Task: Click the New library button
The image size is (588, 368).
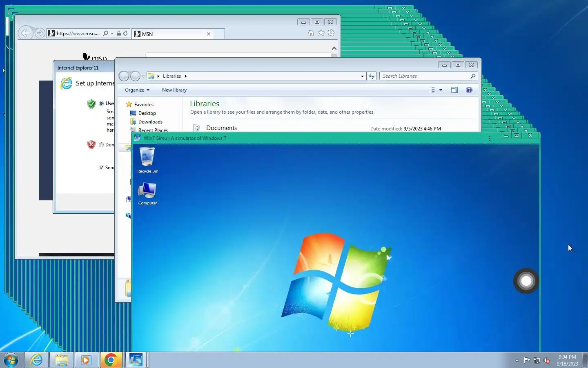Action: coord(174,90)
